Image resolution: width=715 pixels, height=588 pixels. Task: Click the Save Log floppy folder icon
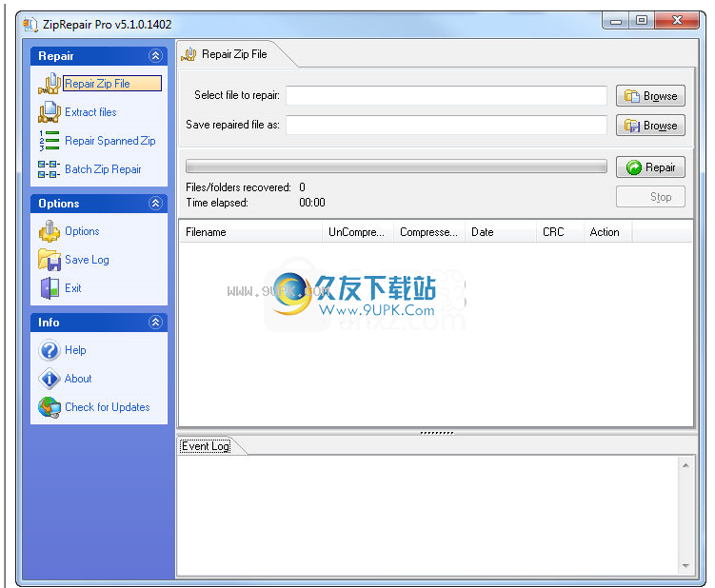click(50, 260)
